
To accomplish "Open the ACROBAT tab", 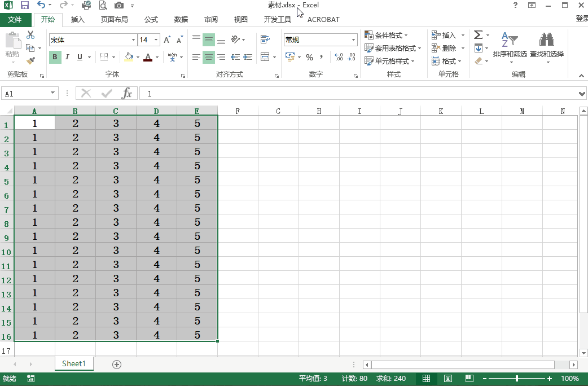I will 323,20.
